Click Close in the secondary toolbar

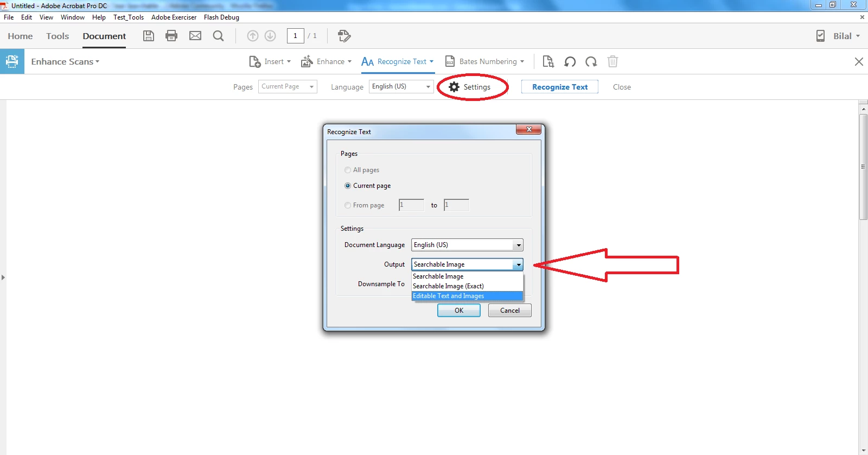click(622, 87)
